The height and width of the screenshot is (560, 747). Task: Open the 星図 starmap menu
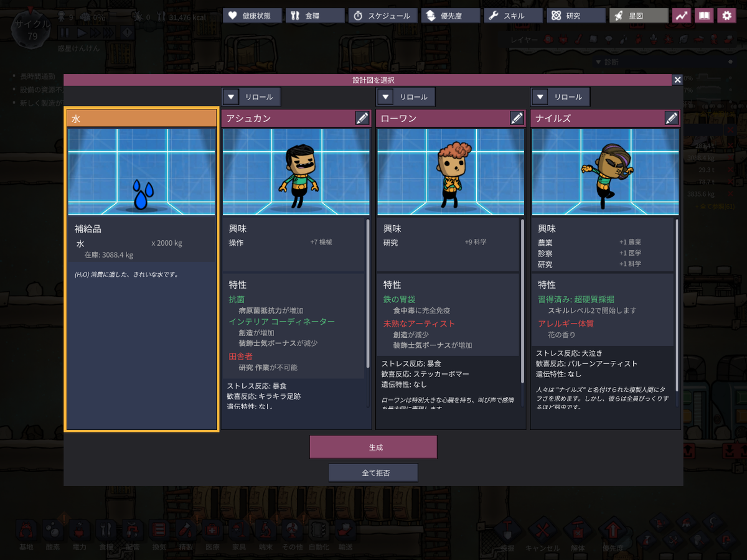point(639,16)
